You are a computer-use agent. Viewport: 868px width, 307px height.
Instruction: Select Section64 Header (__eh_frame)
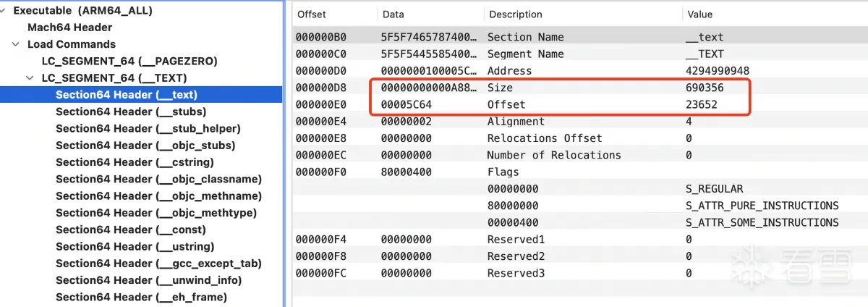(x=141, y=297)
